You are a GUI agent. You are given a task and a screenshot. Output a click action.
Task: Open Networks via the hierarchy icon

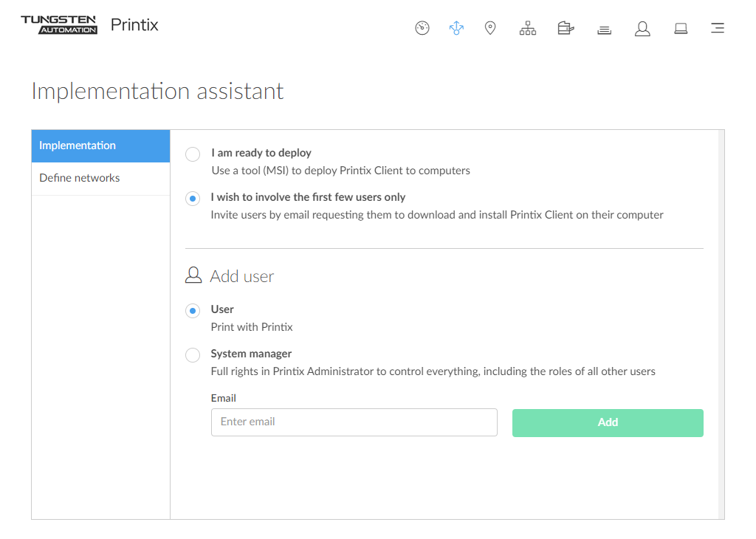click(528, 29)
